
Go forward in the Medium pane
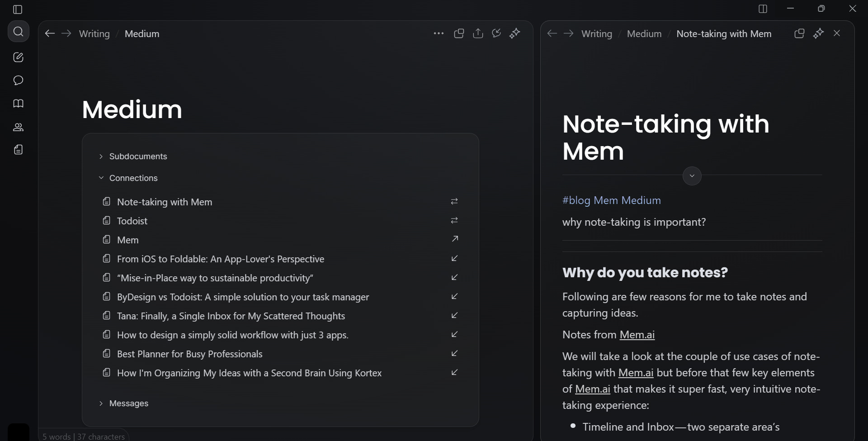tap(66, 33)
